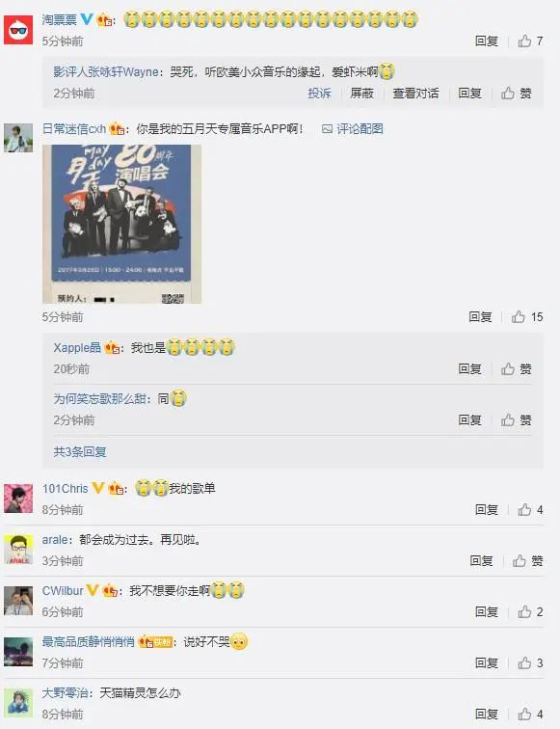Like 日常迷信cxh's comment showing 15 likes
The width and height of the screenshot is (560, 729).
click(x=519, y=316)
